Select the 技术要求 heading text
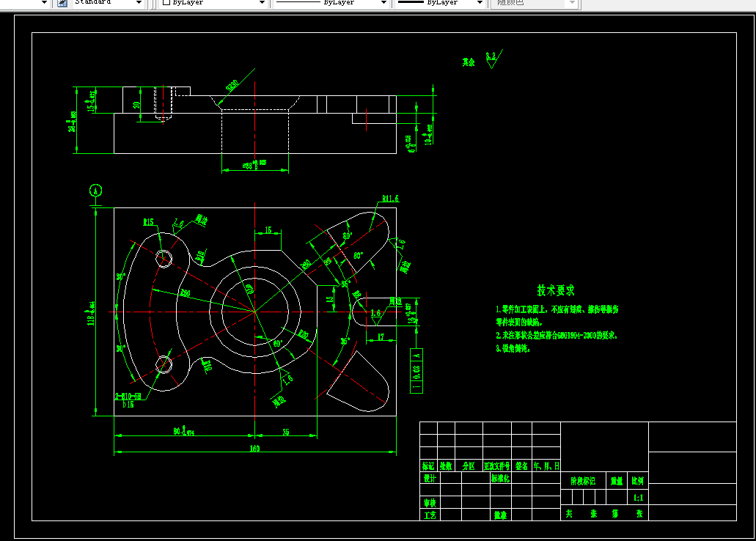 click(x=556, y=290)
